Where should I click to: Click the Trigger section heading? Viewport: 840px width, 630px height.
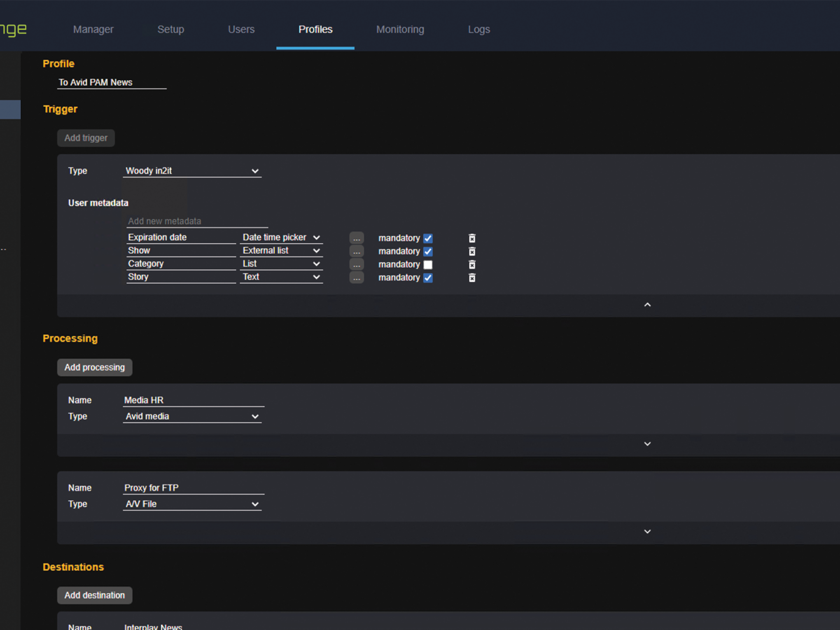point(60,109)
